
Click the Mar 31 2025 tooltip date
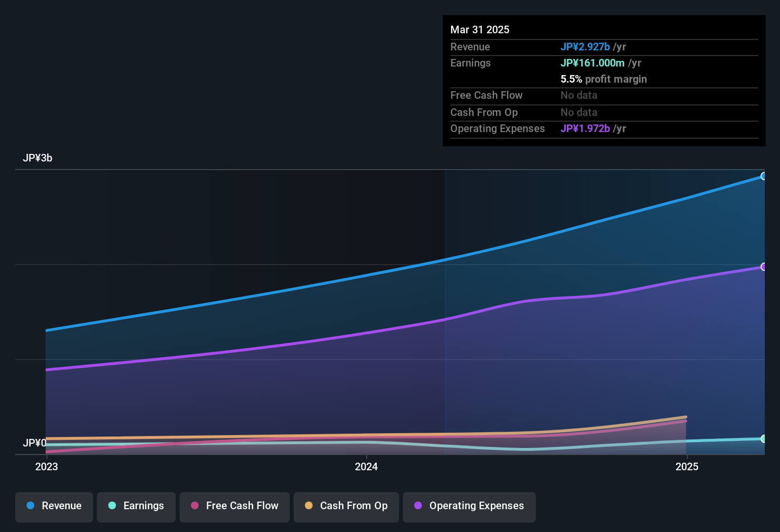(x=480, y=29)
